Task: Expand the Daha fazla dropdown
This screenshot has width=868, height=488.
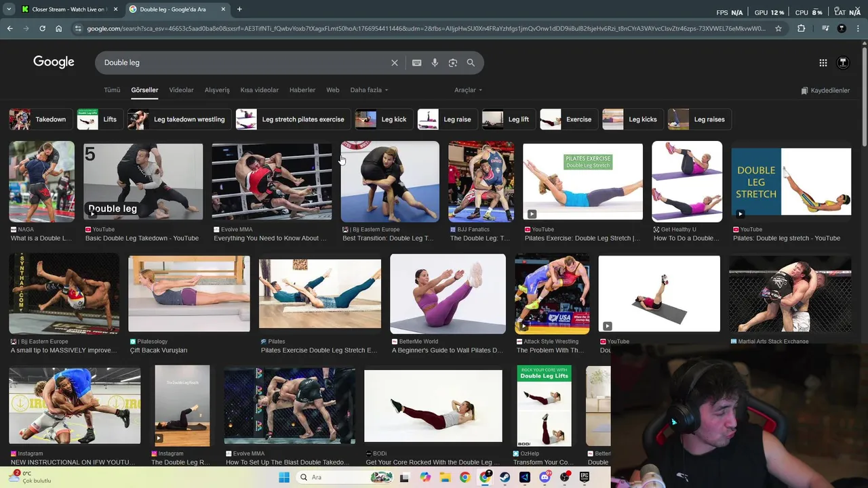Action: (369, 90)
